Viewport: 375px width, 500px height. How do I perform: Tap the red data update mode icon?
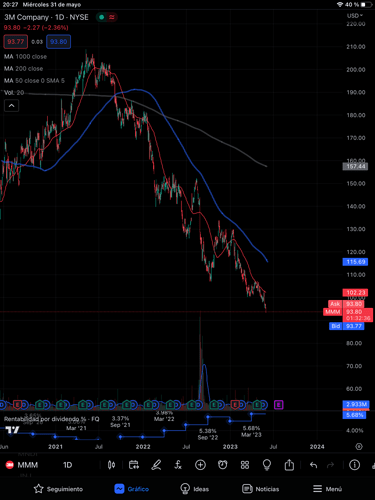point(112,17)
